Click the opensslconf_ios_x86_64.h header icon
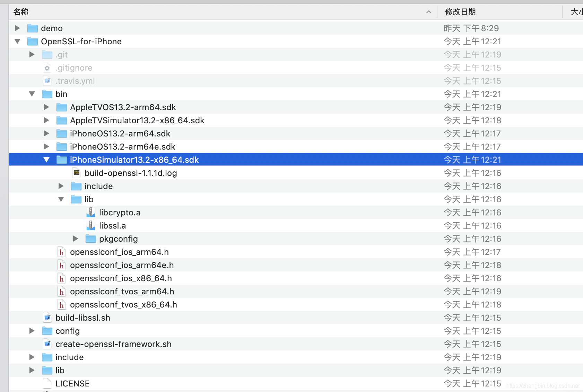Image resolution: width=583 pixels, height=392 pixels. 62,278
